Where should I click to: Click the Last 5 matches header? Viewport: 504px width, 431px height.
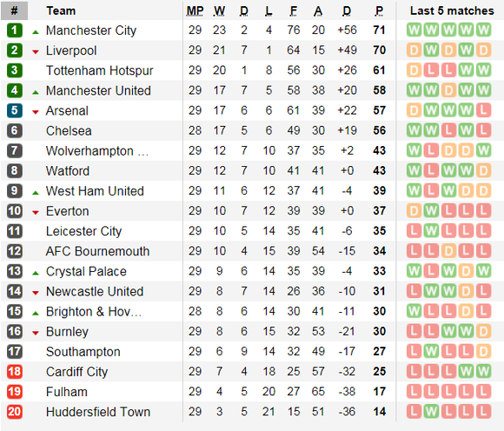pos(452,11)
